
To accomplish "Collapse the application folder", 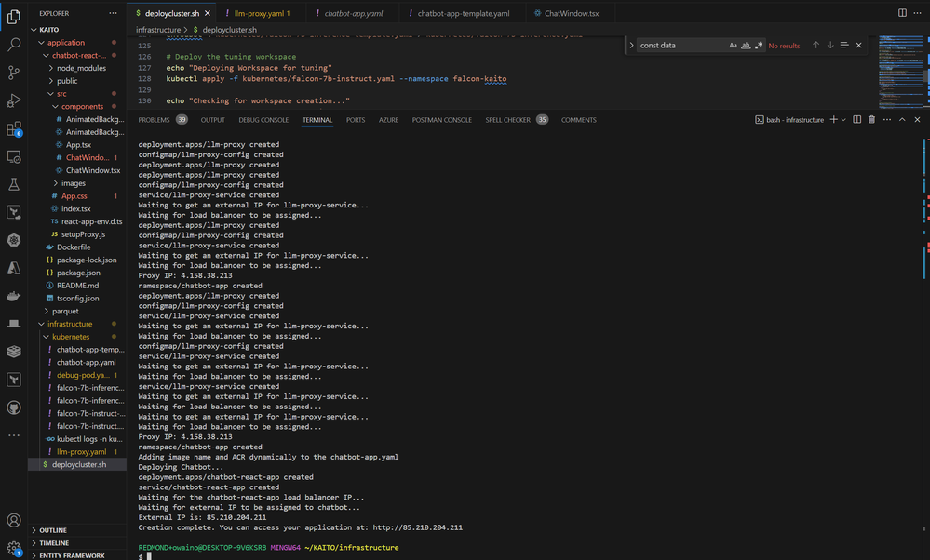I will click(41, 43).
